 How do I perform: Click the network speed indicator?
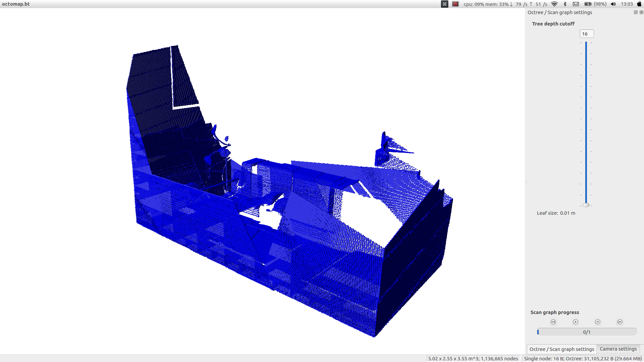(528, 4)
